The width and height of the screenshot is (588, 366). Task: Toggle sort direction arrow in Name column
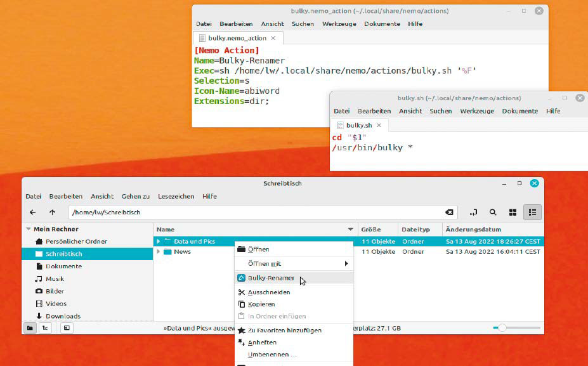tap(350, 229)
